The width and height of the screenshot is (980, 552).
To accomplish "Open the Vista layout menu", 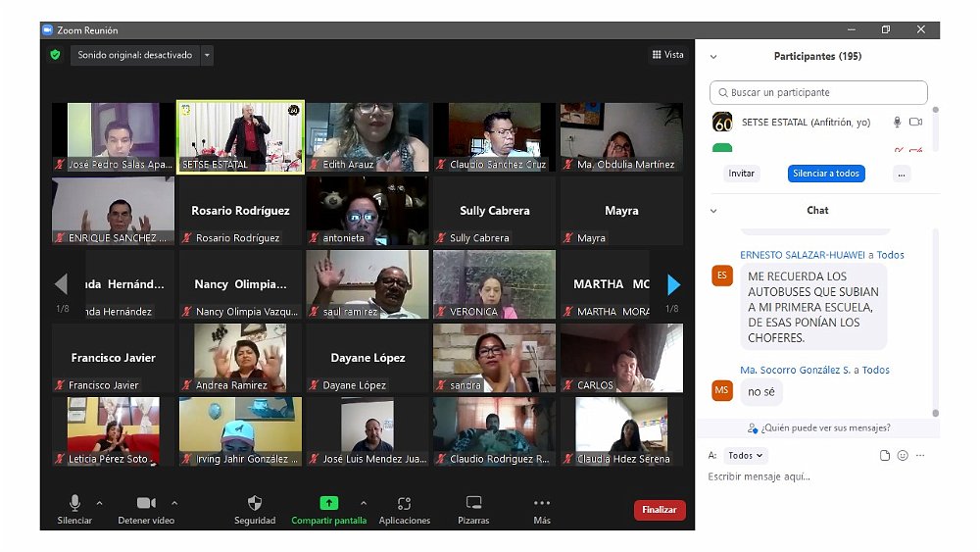I will [668, 55].
